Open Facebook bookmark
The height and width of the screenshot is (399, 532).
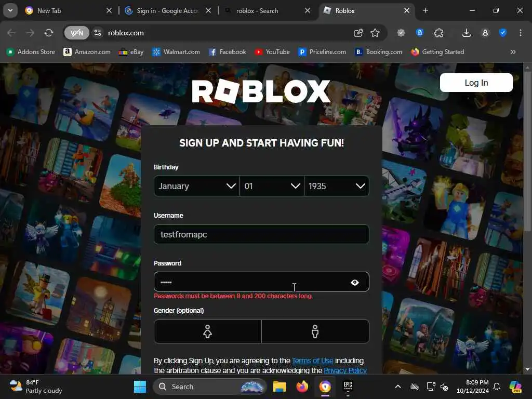click(x=228, y=52)
